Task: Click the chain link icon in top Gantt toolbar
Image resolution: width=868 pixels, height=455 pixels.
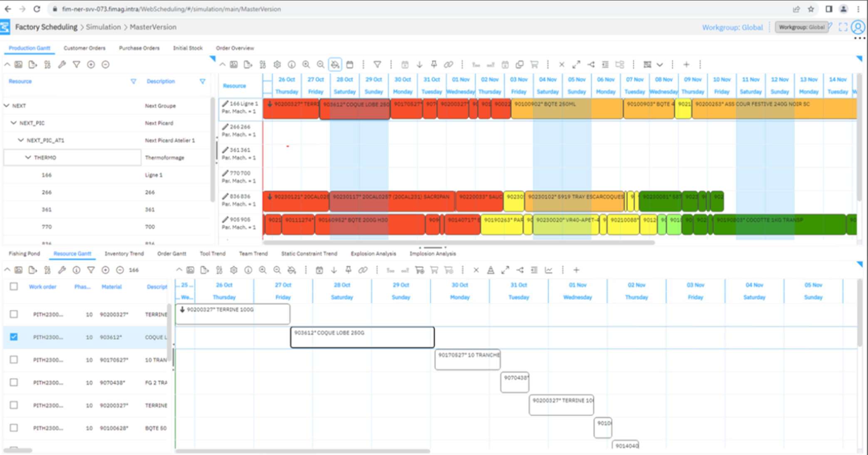Action: [x=448, y=65]
